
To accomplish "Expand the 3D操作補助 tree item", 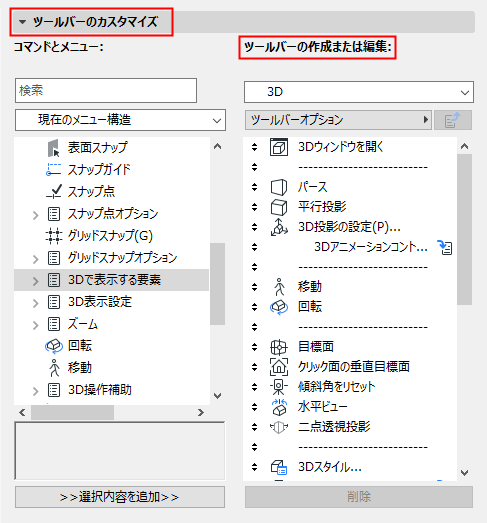I will click(36, 391).
